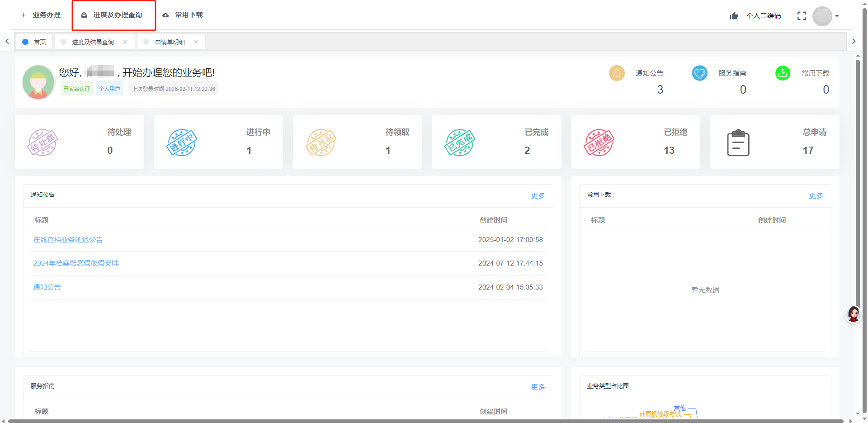
Task: Click the thumbs-up icon in header
Action: tap(734, 16)
